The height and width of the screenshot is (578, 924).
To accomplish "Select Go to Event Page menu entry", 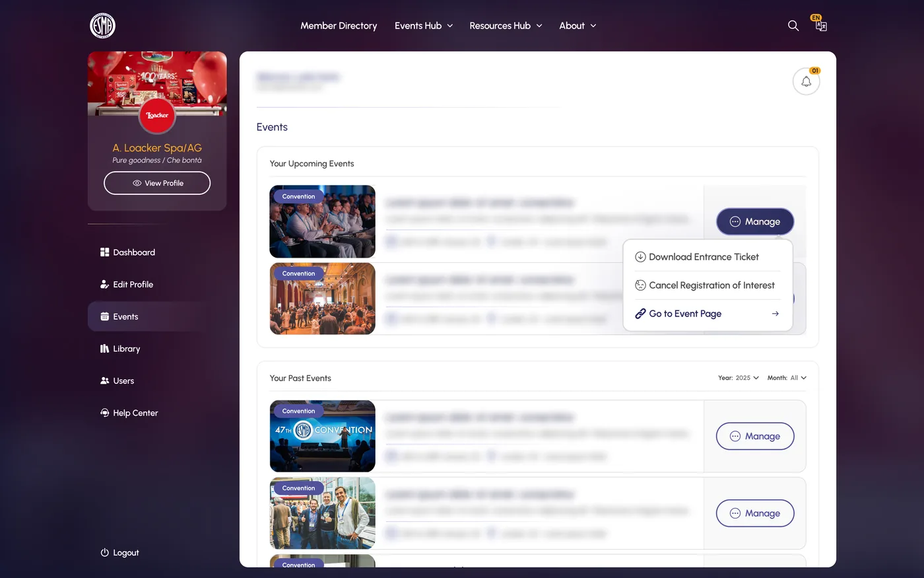I will click(x=708, y=314).
